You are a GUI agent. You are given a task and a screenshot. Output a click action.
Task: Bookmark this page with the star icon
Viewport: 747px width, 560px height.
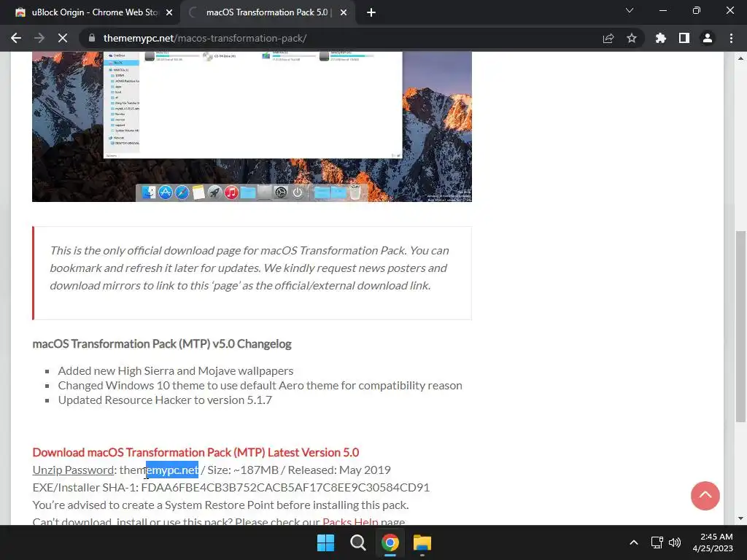tap(632, 38)
